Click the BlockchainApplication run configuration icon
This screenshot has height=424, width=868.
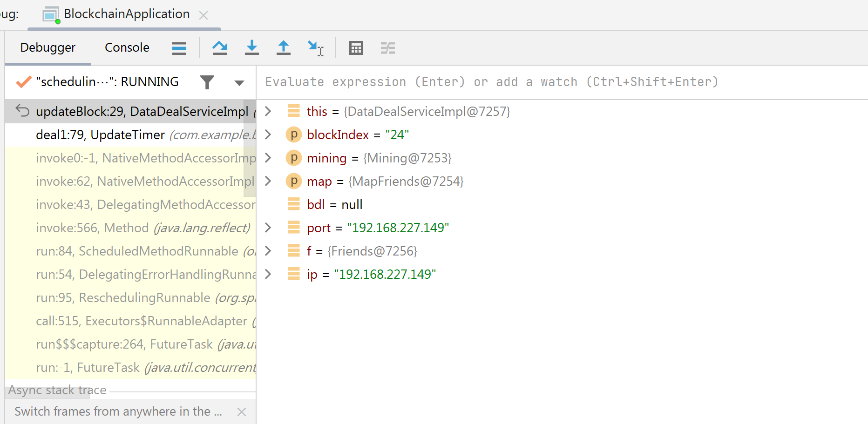coord(51,15)
